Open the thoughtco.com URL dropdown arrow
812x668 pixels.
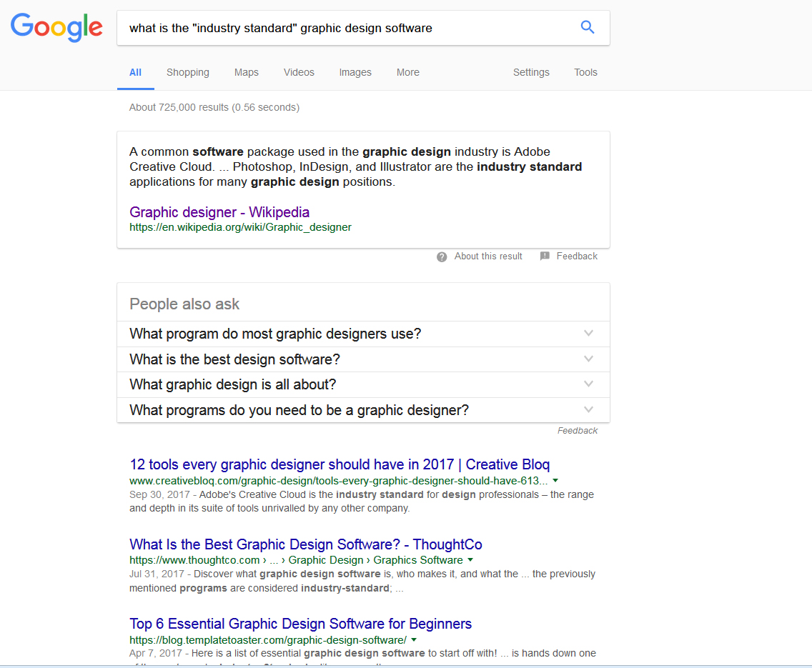pyautogui.click(x=470, y=560)
